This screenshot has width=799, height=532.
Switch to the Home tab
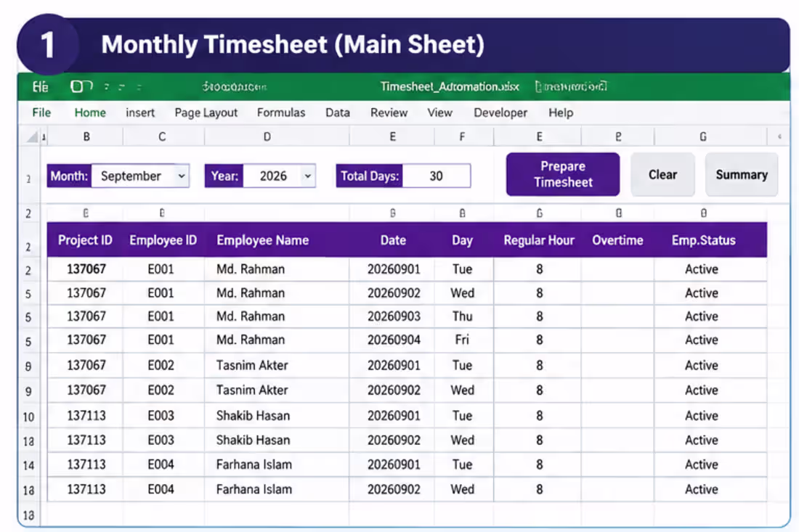[x=89, y=112]
